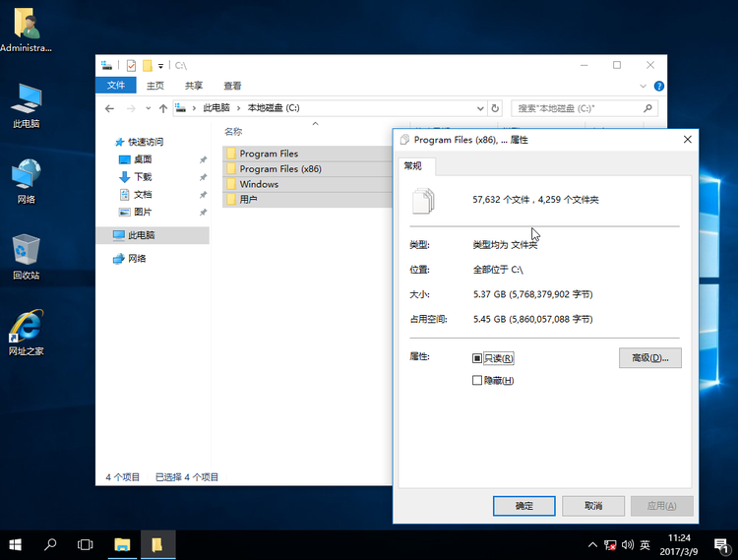
Task: Open the network status tray icon
Action: 610,545
